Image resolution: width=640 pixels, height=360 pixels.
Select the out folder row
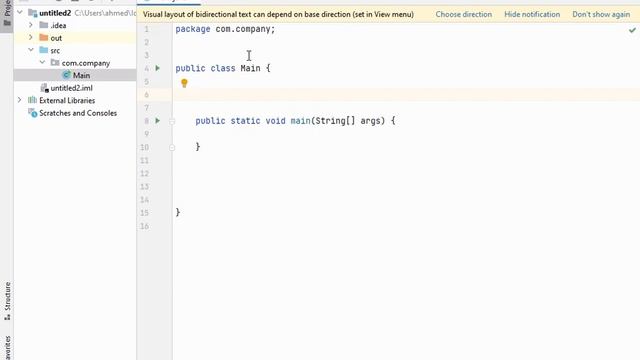tap(75, 38)
